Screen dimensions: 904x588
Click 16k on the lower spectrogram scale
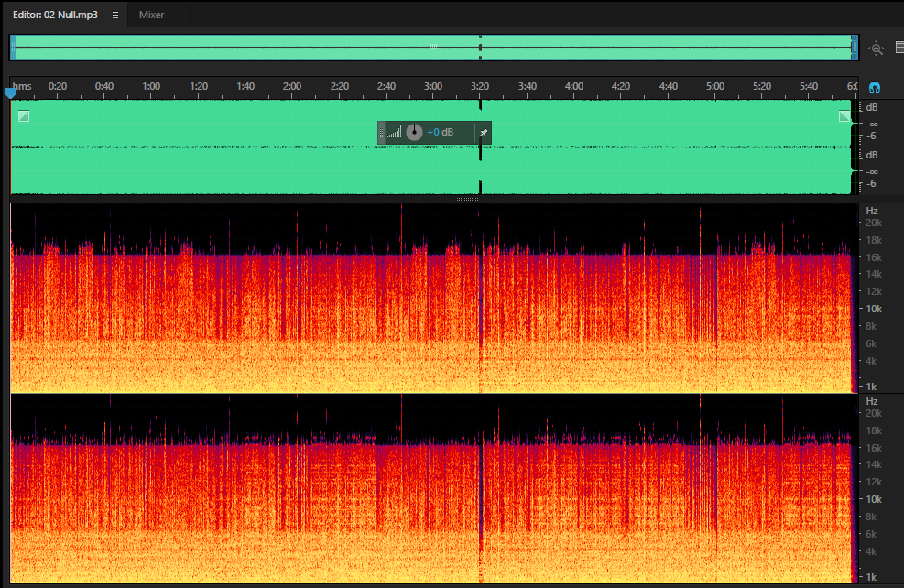(x=874, y=448)
